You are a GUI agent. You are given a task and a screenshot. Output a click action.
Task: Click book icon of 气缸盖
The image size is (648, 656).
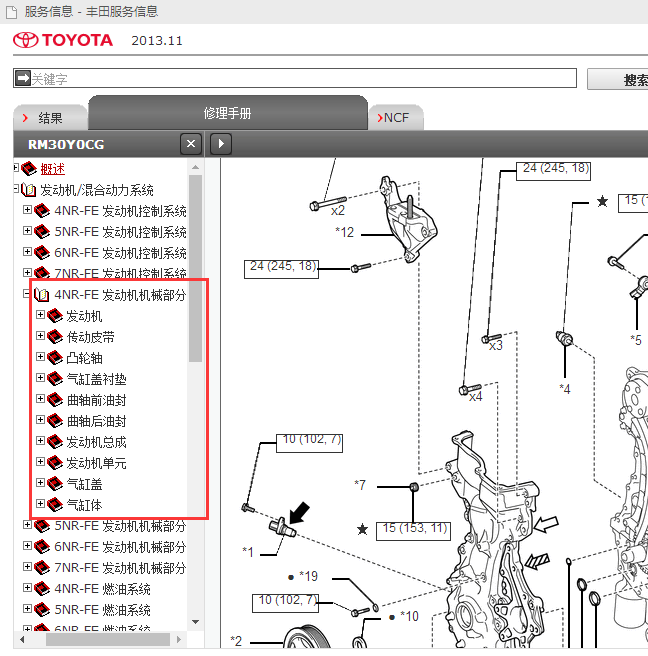55,484
